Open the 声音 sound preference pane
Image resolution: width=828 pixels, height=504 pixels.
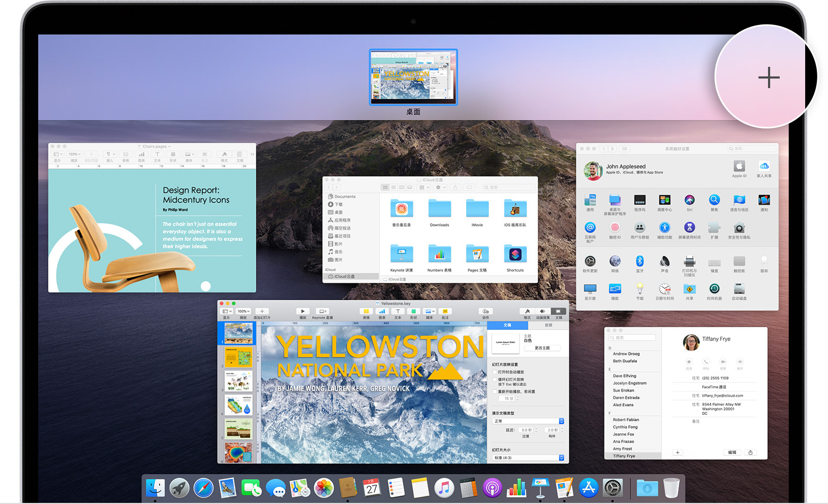point(664,261)
